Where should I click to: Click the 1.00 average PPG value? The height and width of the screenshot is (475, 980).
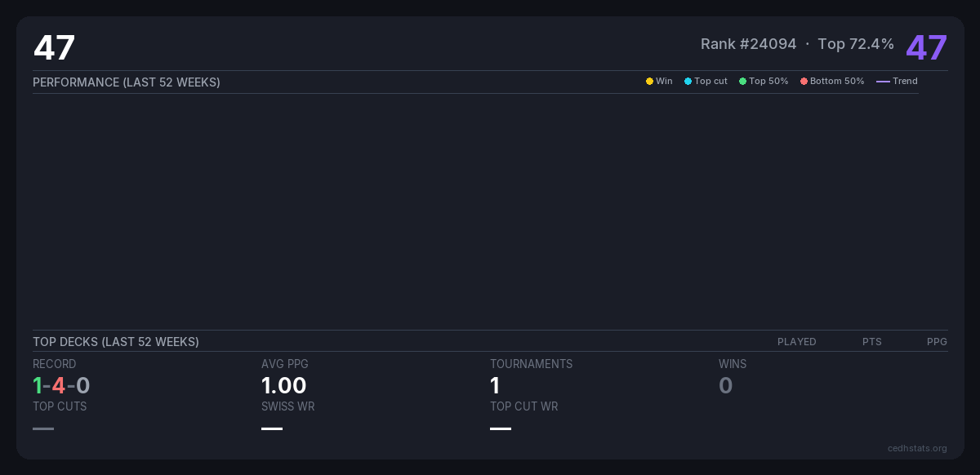point(283,385)
